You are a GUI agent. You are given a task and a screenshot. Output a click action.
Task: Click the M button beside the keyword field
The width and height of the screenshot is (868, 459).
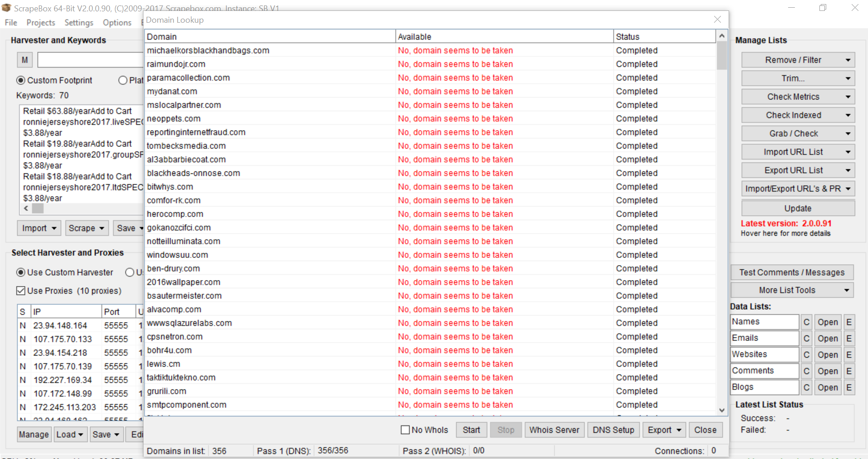coord(25,60)
